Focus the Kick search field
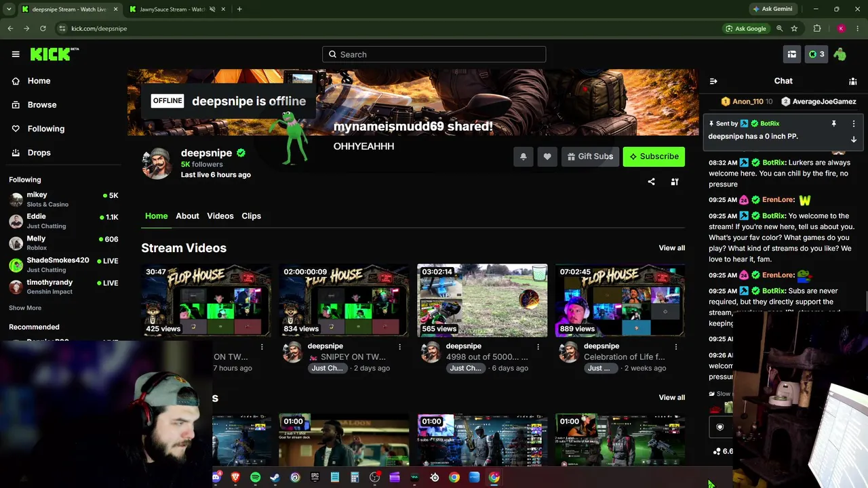Image resolution: width=868 pixels, height=488 pixels. [434, 54]
